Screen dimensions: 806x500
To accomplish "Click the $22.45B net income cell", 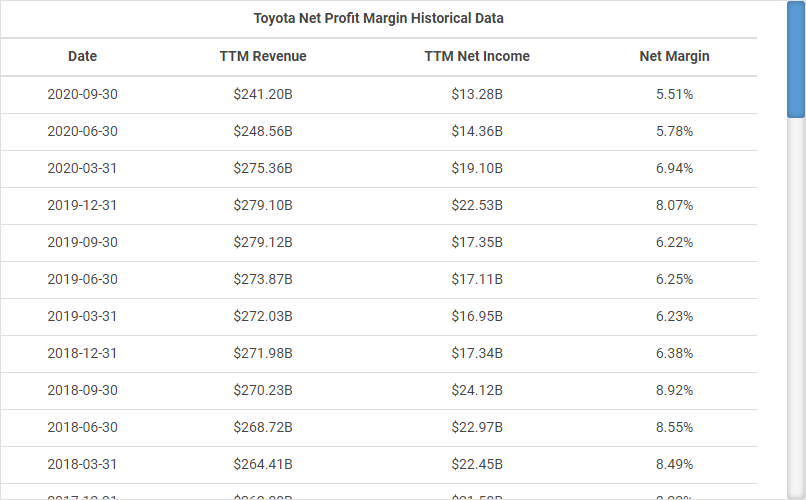I will coord(477,465).
